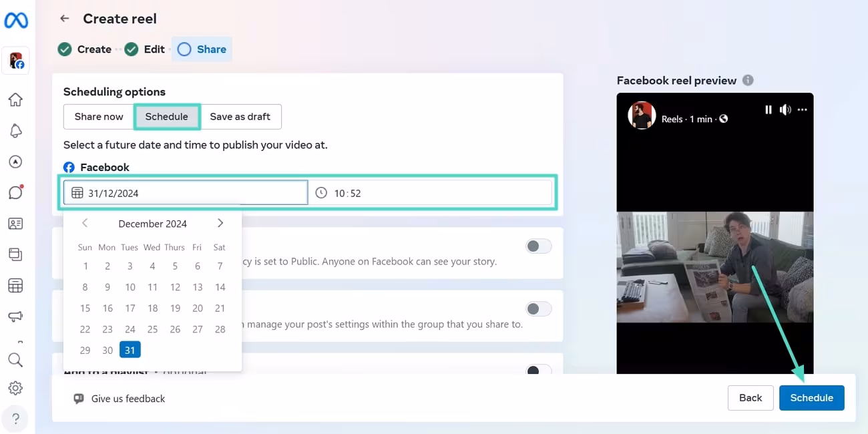Screen dimensions: 868x434
Task: Open the three-dot menu in reel preview
Action: [x=803, y=110]
